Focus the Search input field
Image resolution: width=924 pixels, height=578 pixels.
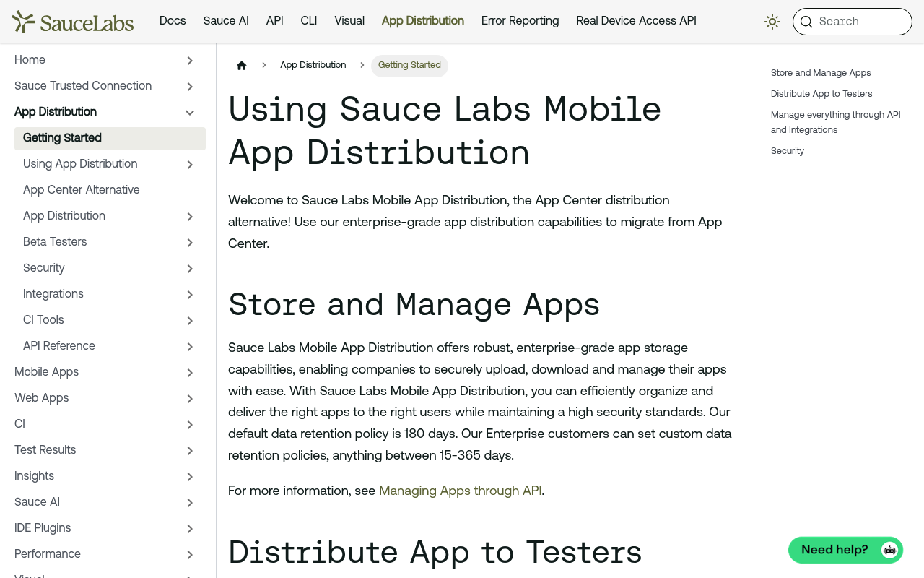coord(852,22)
